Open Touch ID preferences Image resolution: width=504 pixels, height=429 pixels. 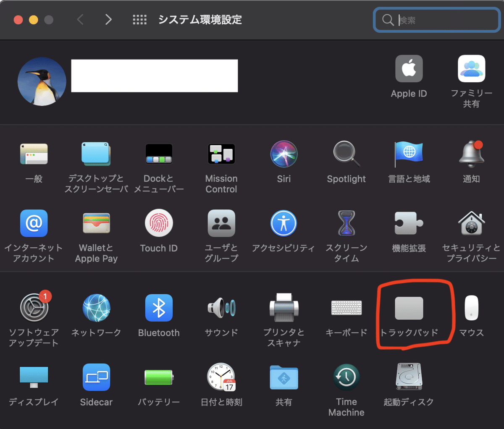[x=159, y=223]
